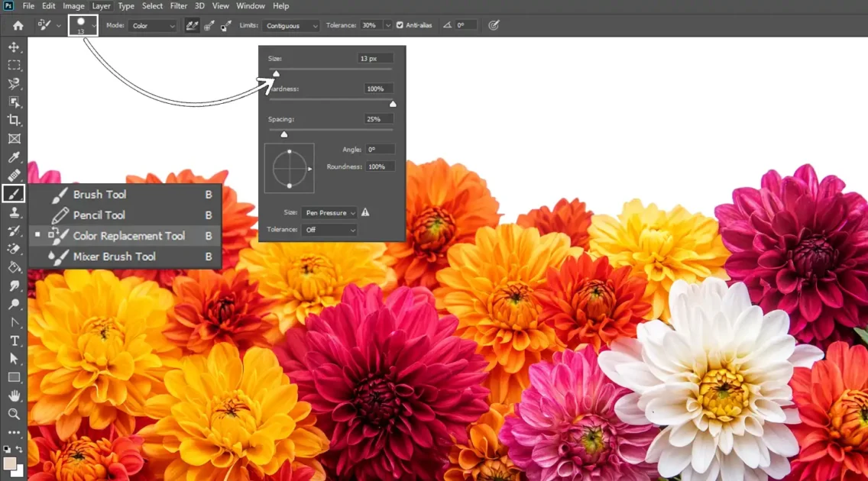Image resolution: width=868 pixels, height=481 pixels.
Task: Open the Filter menu
Action: tap(178, 6)
